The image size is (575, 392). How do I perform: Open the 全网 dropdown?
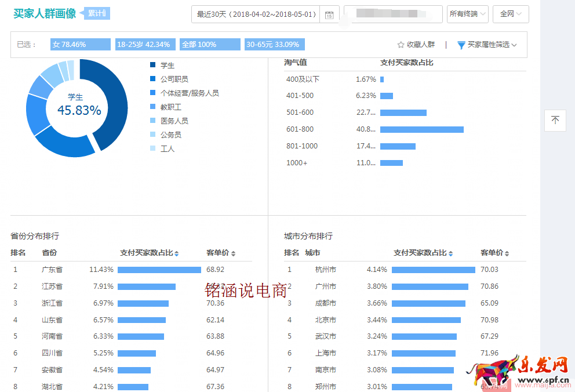point(511,14)
